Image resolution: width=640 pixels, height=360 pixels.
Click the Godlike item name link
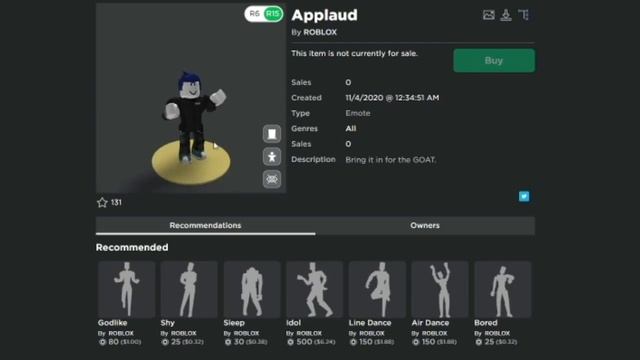[113, 323]
